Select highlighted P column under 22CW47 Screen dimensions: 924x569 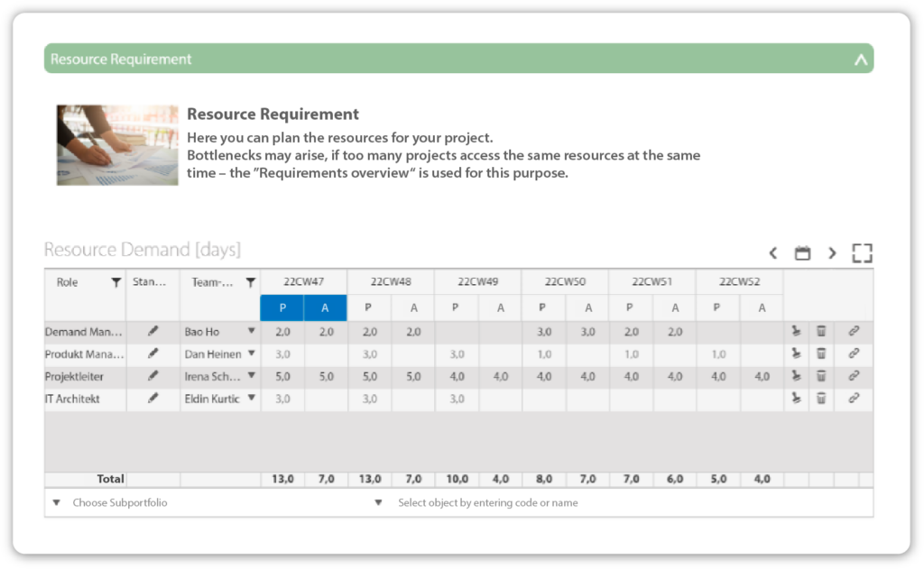point(282,308)
